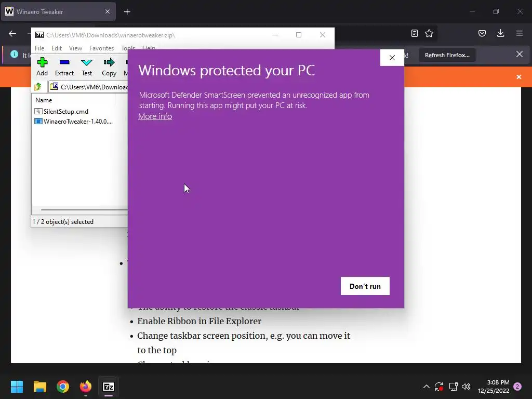The image size is (532, 399).
Task: Click the Copy button in 7-Zip toolbar
Action: pyautogui.click(x=109, y=67)
